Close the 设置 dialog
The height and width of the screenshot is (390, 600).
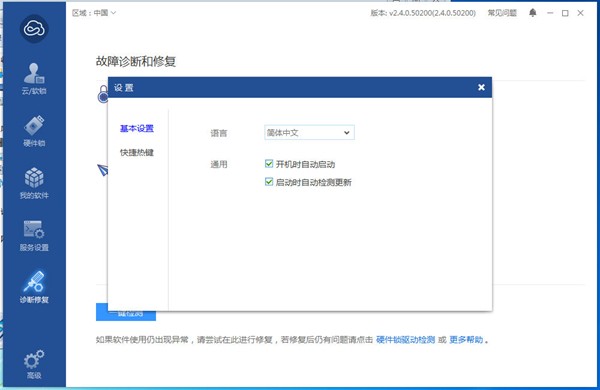(481, 87)
